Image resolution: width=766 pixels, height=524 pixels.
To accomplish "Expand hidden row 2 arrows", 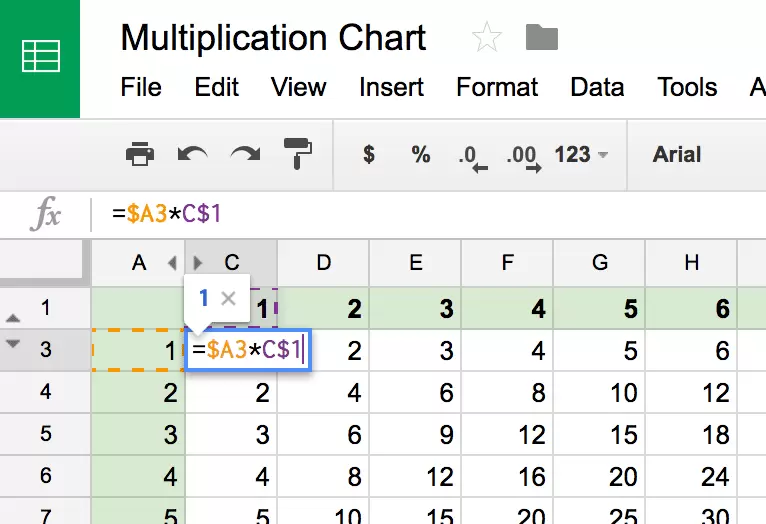I will click(13, 330).
